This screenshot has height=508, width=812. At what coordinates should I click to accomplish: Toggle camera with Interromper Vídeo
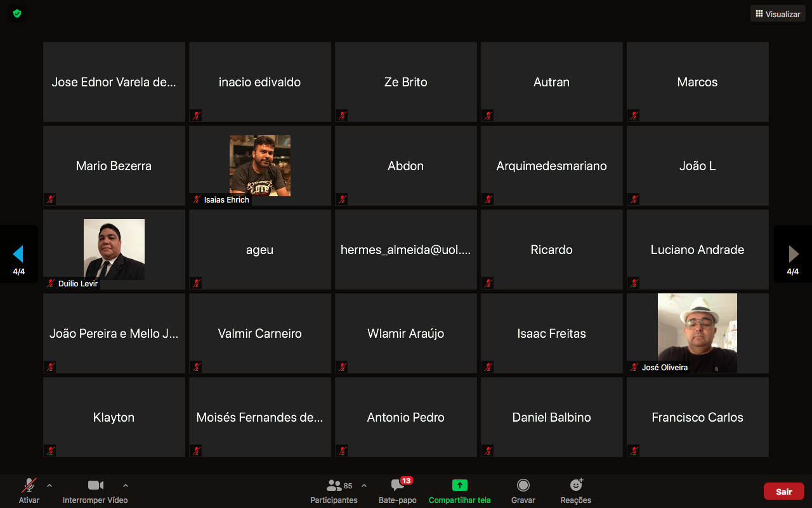(x=95, y=486)
